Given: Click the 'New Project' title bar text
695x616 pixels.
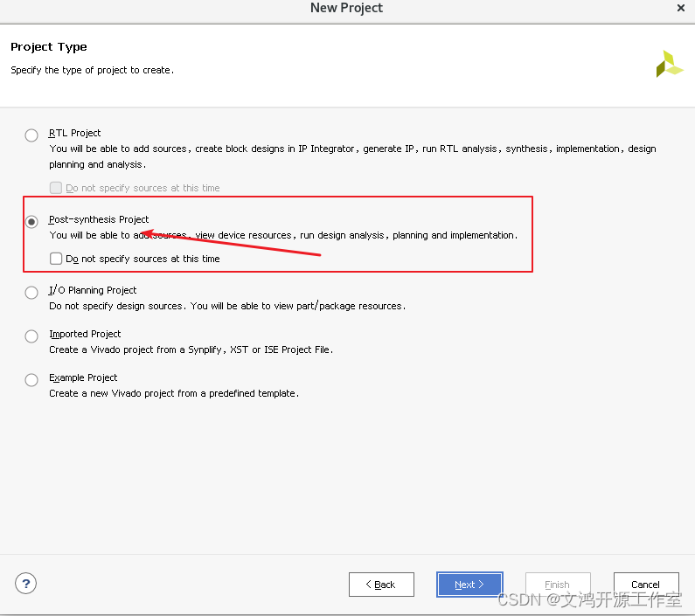Looking at the screenshot, I should 346,8.
